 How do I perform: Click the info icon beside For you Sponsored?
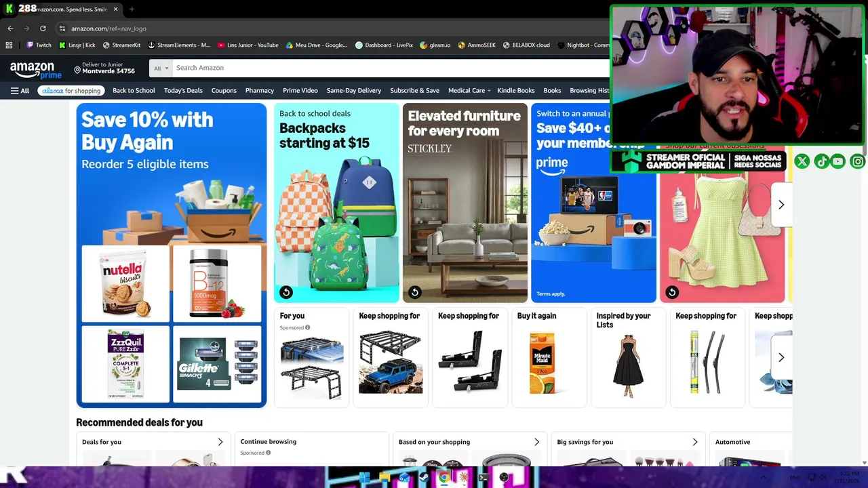307,327
